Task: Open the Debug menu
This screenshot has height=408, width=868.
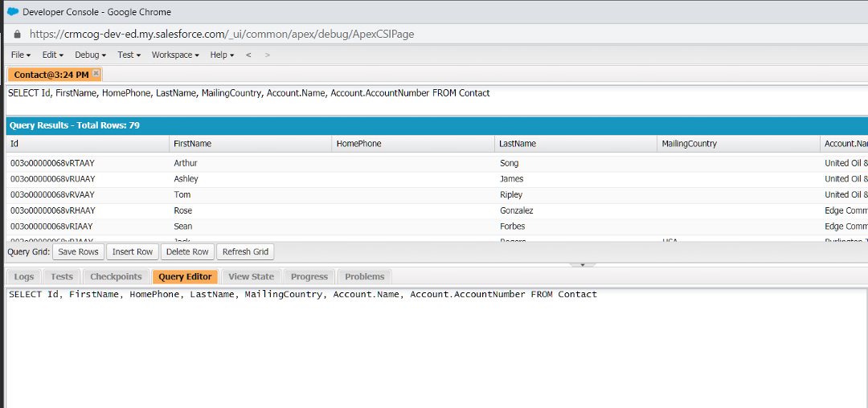Action: click(90, 55)
